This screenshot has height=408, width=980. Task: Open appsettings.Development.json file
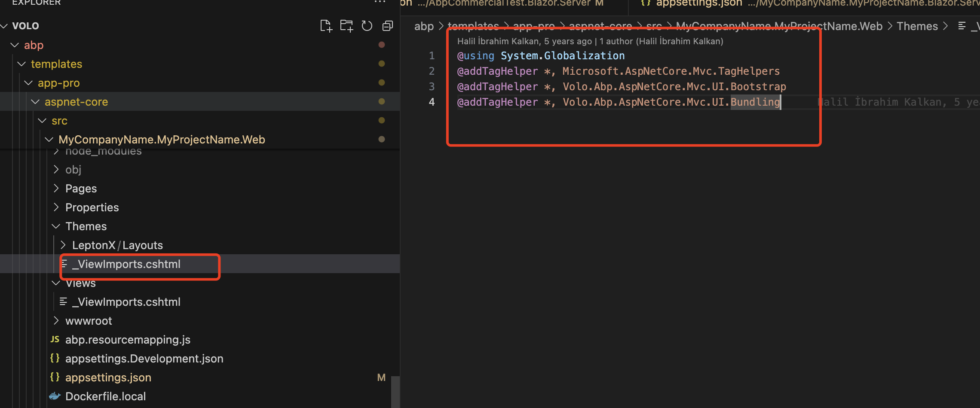144,359
